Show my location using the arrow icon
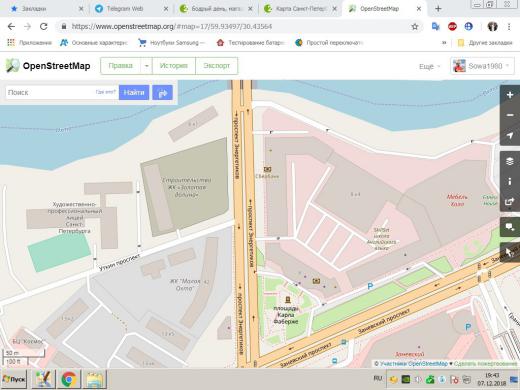Viewport: 520px width, 390px height. pyautogui.click(x=510, y=135)
